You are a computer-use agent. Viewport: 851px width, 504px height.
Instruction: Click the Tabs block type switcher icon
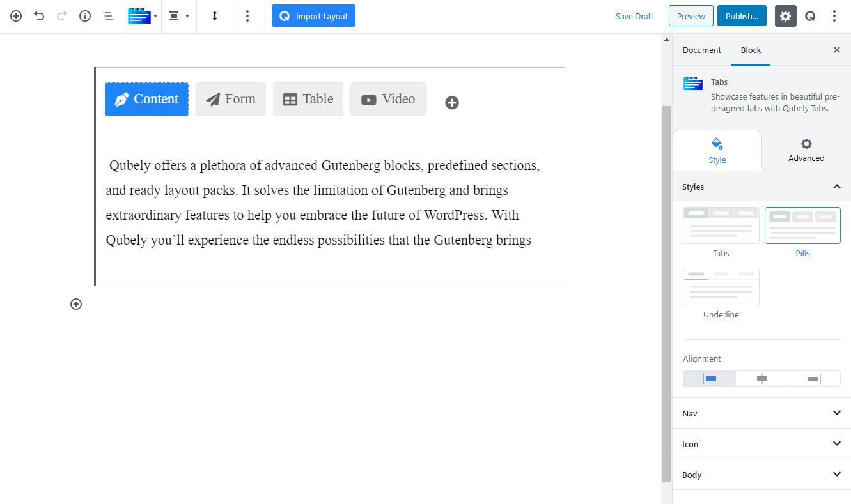(x=143, y=16)
